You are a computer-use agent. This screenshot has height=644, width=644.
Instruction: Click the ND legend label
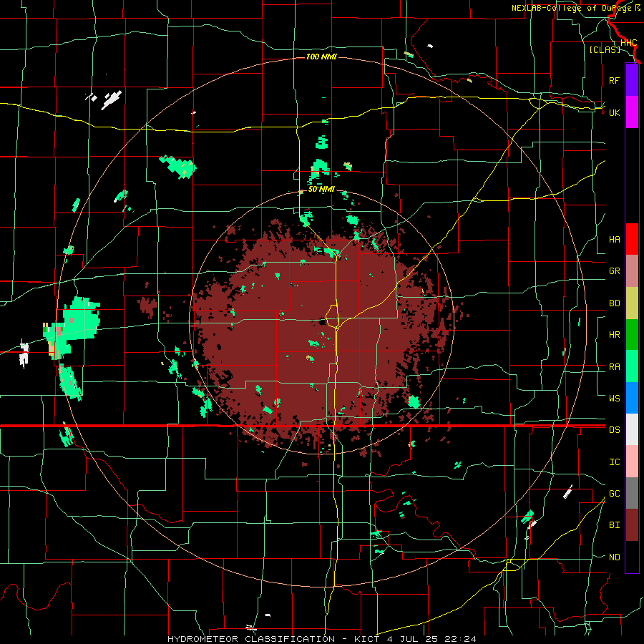coord(614,557)
